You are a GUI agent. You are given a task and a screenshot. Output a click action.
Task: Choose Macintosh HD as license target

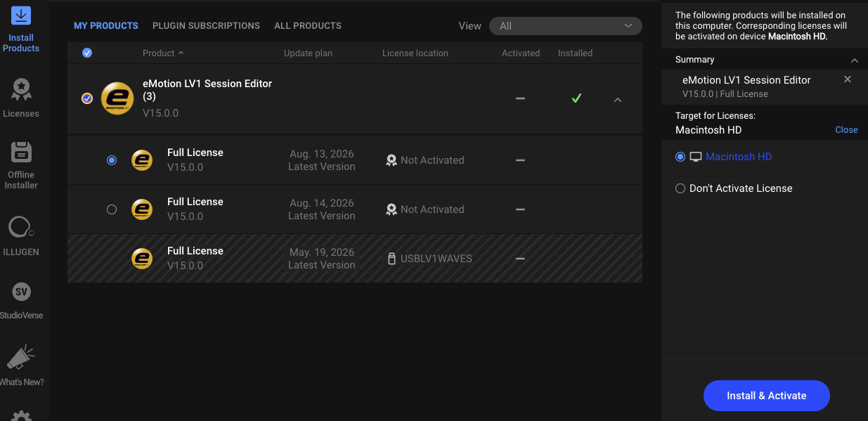click(x=680, y=157)
